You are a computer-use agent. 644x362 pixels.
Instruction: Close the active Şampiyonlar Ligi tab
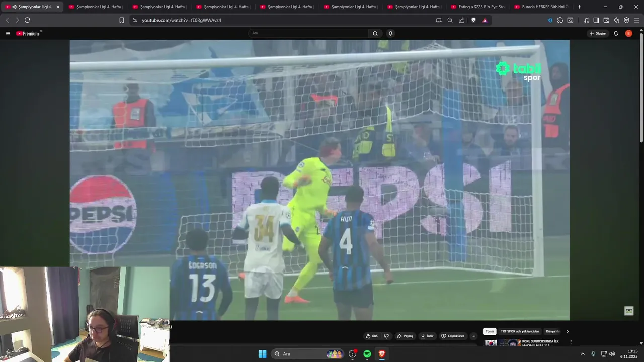tap(58, 7)
